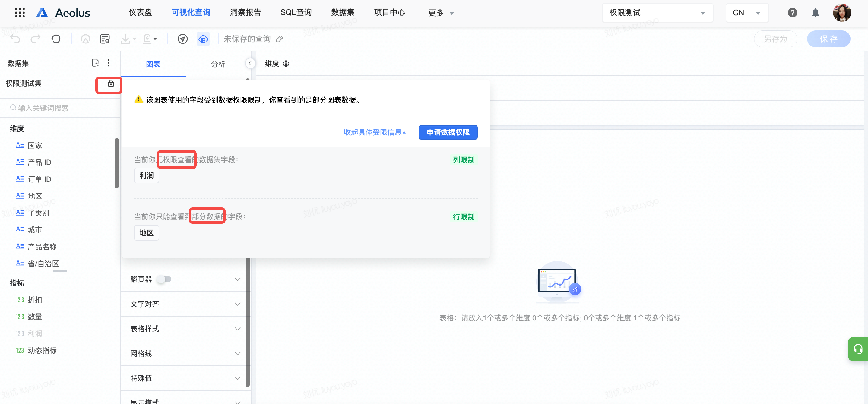
Task: Open the help question mark icon
Action: [x=792, y=13]
